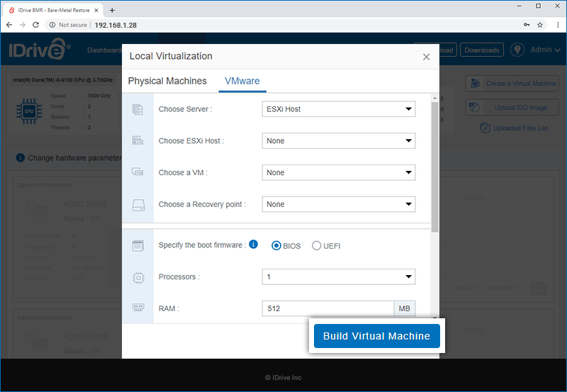Viewport: 567px width, 392px height.
Task: Click the disk icon beside Recovery point
Action: click(x=138, y=205)
